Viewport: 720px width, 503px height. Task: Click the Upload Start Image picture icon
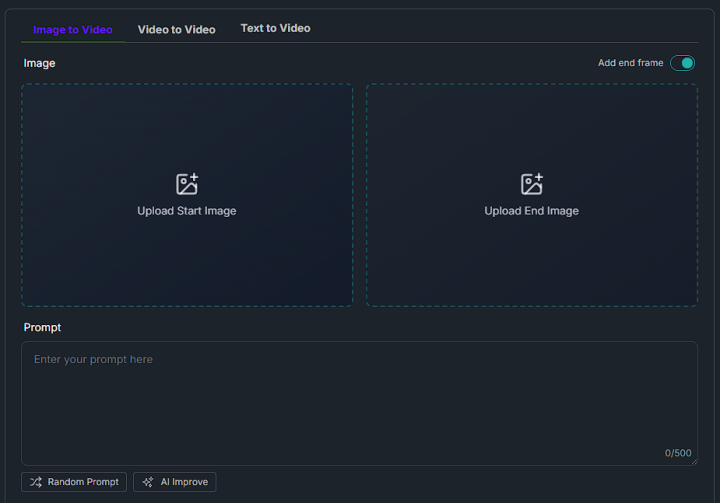[x=187, y=184]
